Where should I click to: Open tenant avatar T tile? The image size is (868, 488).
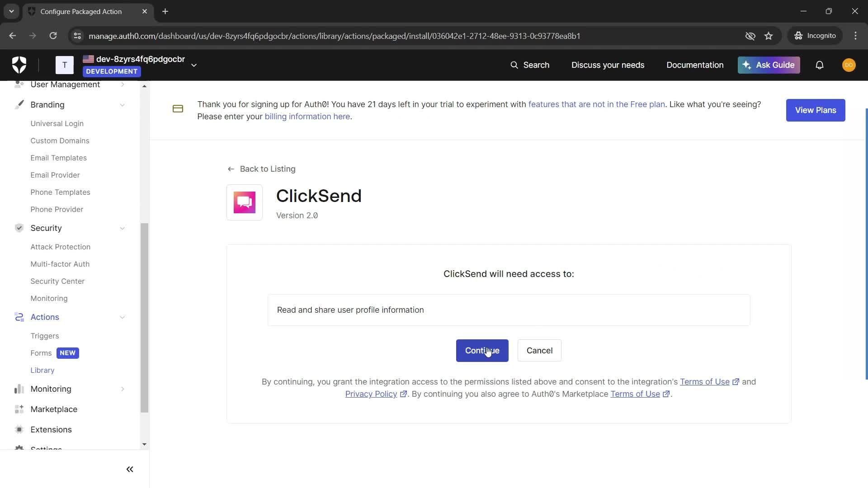tap(65, 65)
